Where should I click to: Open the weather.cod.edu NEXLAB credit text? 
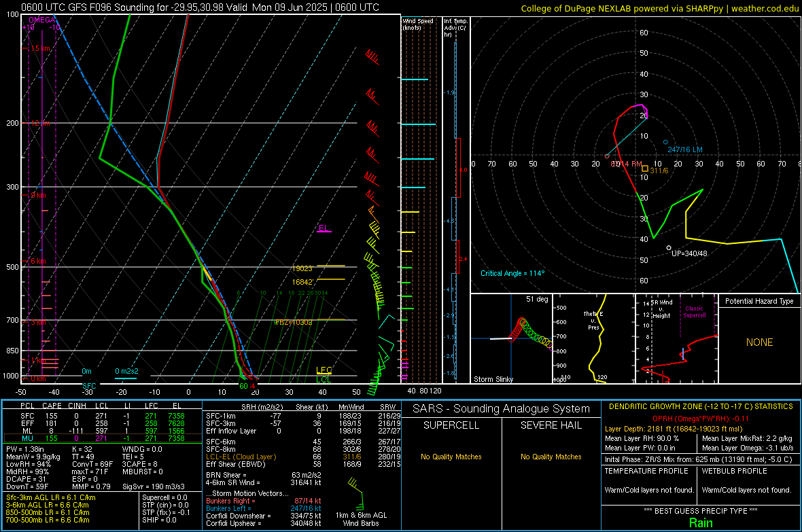coord(659,8)
